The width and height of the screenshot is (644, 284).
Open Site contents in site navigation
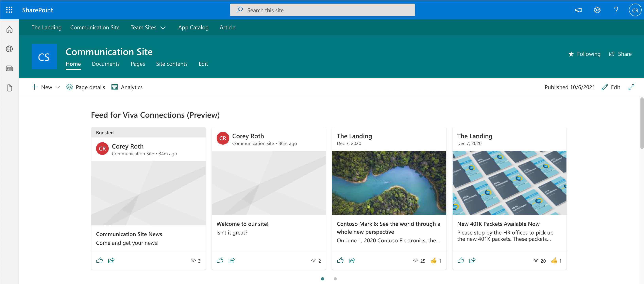tap(172, 64)
